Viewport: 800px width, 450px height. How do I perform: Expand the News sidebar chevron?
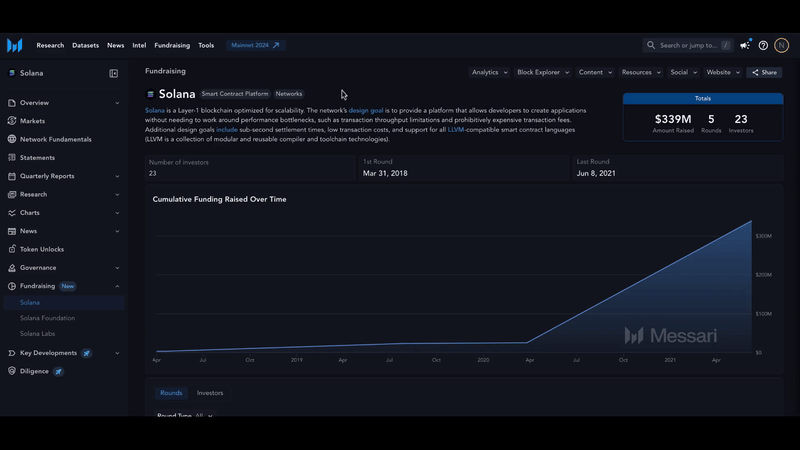(x=117, y=232)
